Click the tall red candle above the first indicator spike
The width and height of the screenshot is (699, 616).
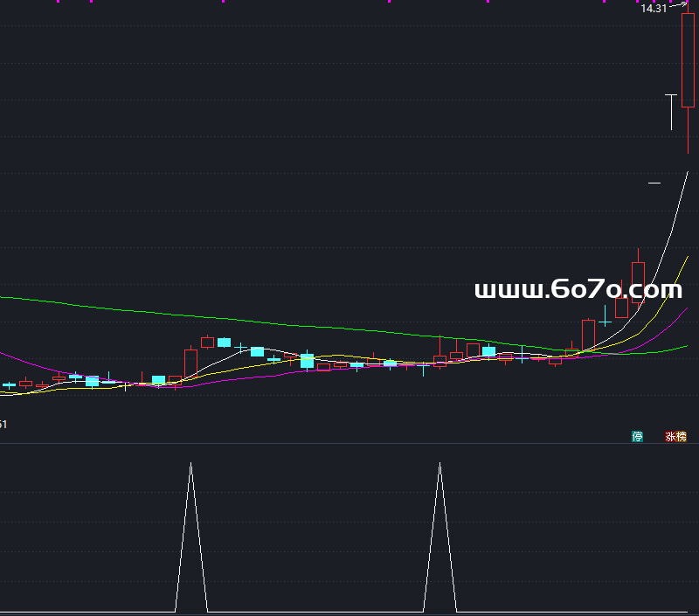click(x=190, y=362)
